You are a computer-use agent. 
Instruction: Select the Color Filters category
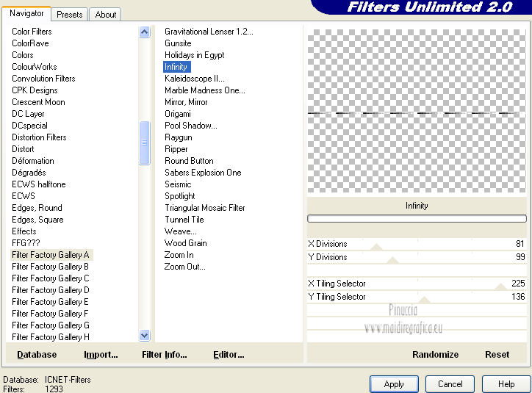point(32,32)
